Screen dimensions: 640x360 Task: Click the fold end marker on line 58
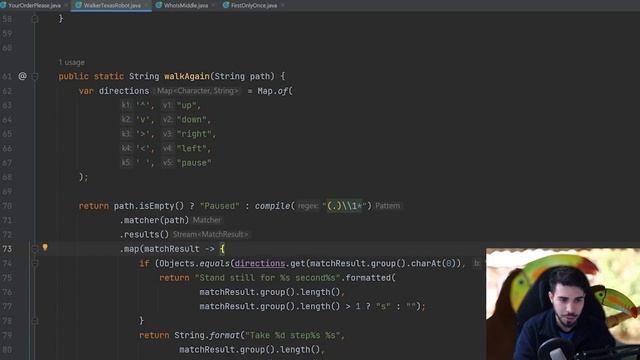click(35, 19)
